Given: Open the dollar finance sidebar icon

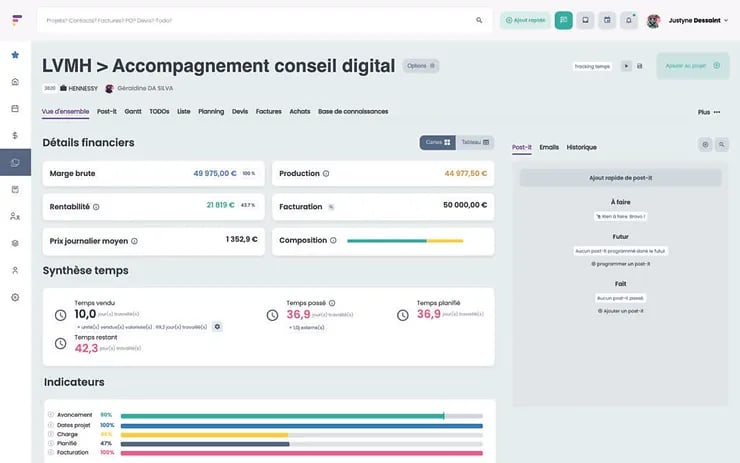Looking at the screenshot, I should pyautogui.click(x=15, y=135).
